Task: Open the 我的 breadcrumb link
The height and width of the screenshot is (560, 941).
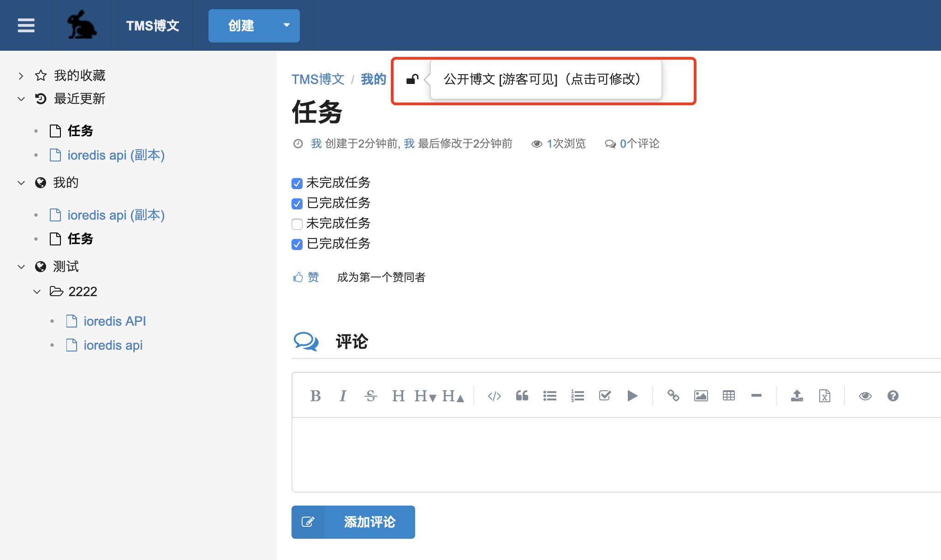Action: coord(373,79)
